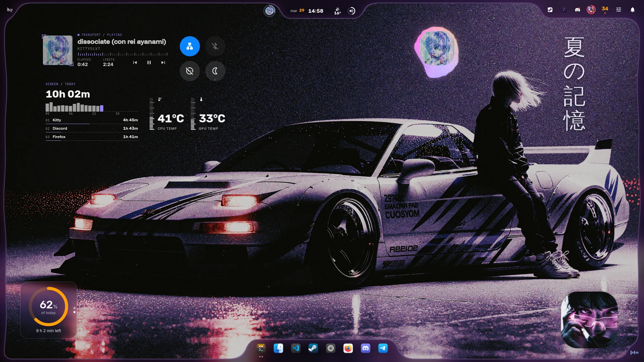Launch Kitty terminal from the dock
Viewport: 644px width, 362px height.
click(x=261, y=349)
